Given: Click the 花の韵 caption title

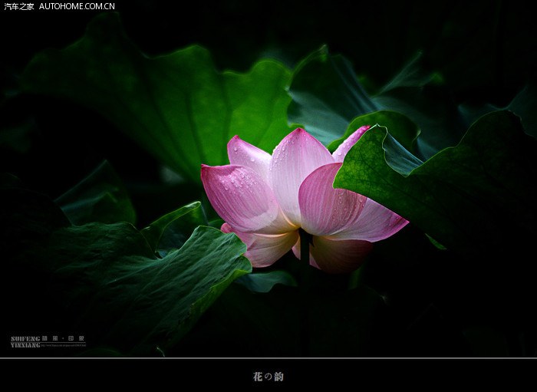Looking at the screenshot, I should point(268,377).
